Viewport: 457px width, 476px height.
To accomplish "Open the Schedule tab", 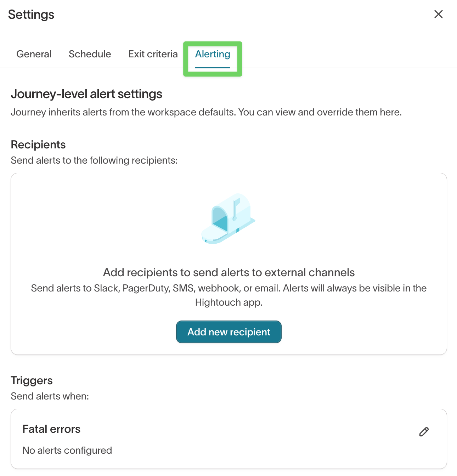I will [x=90, y=54].
